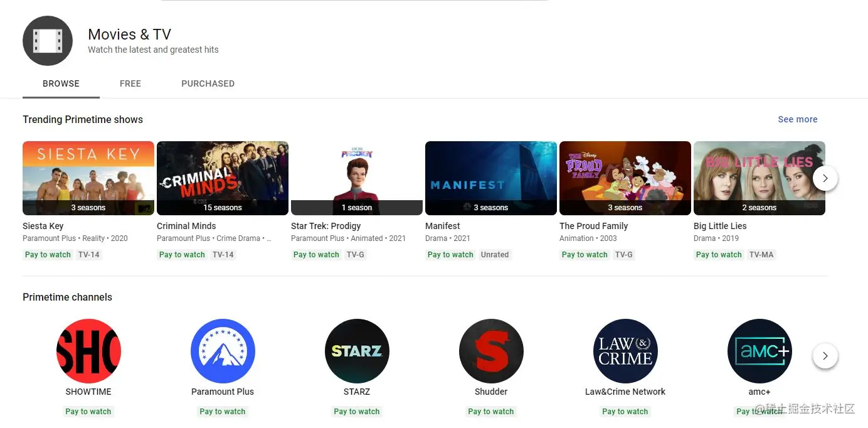Select the amc+ channel icon

[759, 351]
